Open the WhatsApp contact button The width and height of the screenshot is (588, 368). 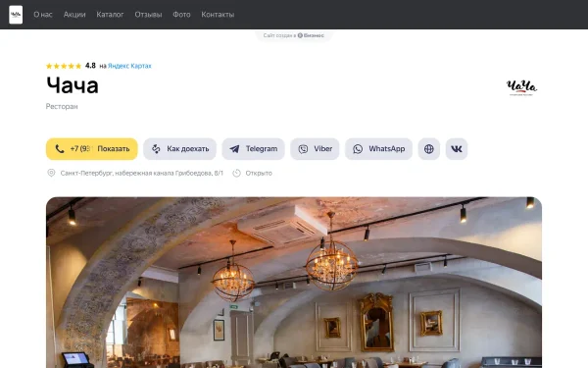378,149
